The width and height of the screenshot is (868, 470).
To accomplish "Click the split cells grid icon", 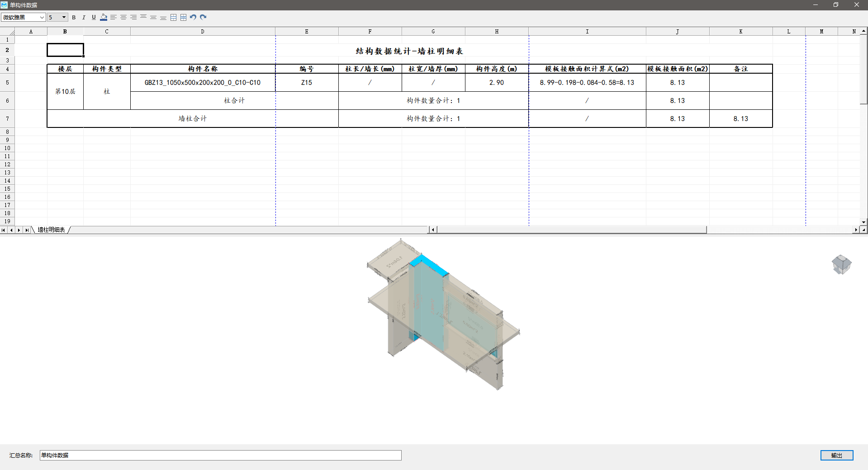I will pos(183,17).
